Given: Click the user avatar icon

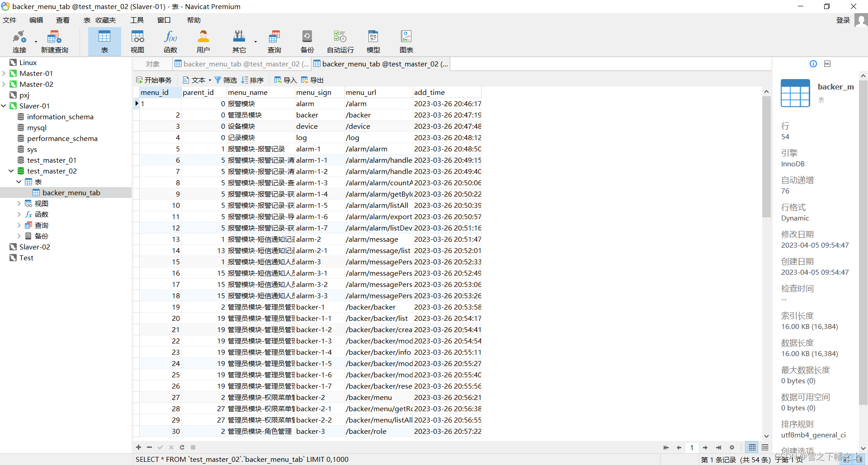Looking at the screenshot, I should click(x=861, y=20).
